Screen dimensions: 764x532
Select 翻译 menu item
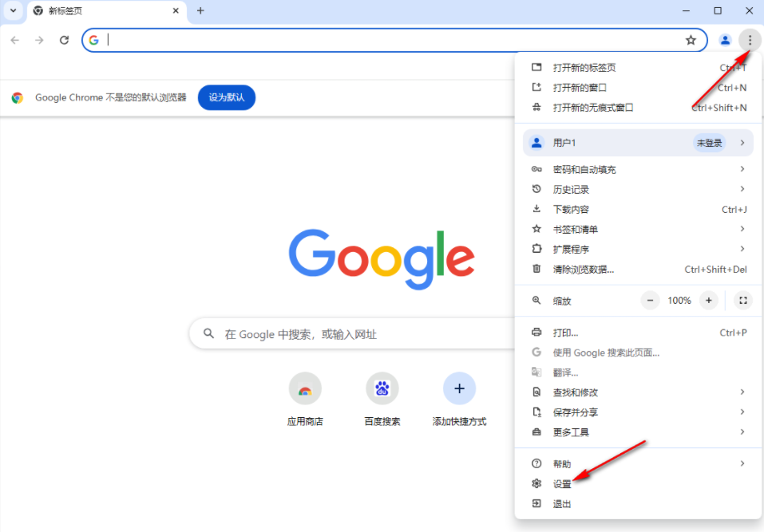point(639,372)
